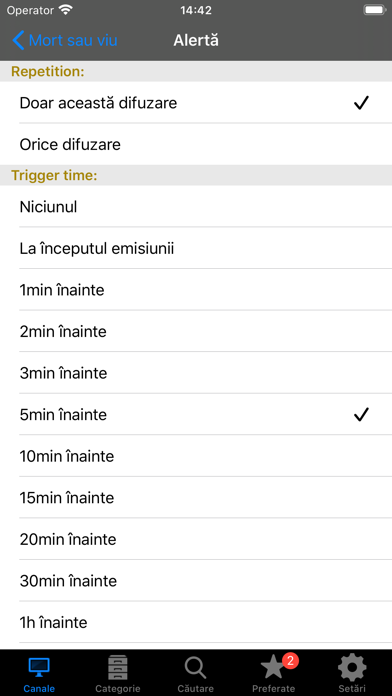This screenshot has width=392, height=696.
Task: Tap the Canale monitor icon
Action: (39, 667)
